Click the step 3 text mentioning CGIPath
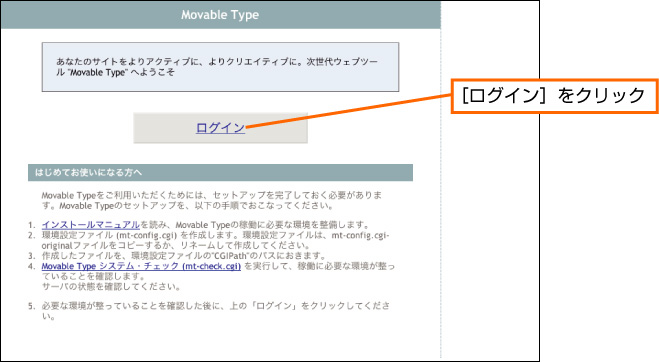Viewport: 659px width, 362px height. click(184, 256)
